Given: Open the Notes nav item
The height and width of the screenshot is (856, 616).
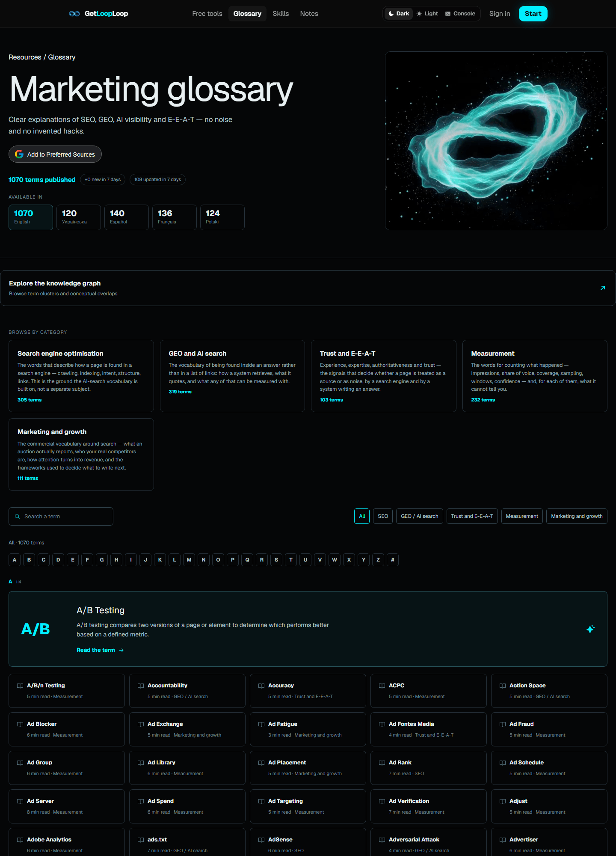Looking at the screenshot, I should tap(309, 14).
